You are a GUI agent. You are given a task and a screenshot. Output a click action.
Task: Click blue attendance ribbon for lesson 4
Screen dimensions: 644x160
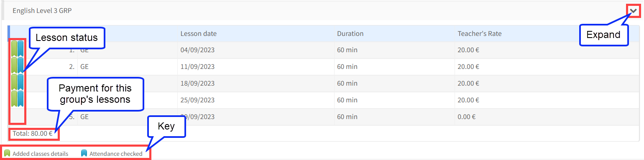[20, 99]
